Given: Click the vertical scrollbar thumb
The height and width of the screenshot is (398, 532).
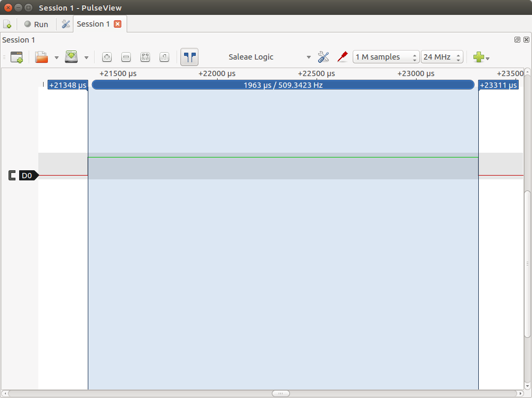Looking at the screenshot, I should [x=527, y=264].
